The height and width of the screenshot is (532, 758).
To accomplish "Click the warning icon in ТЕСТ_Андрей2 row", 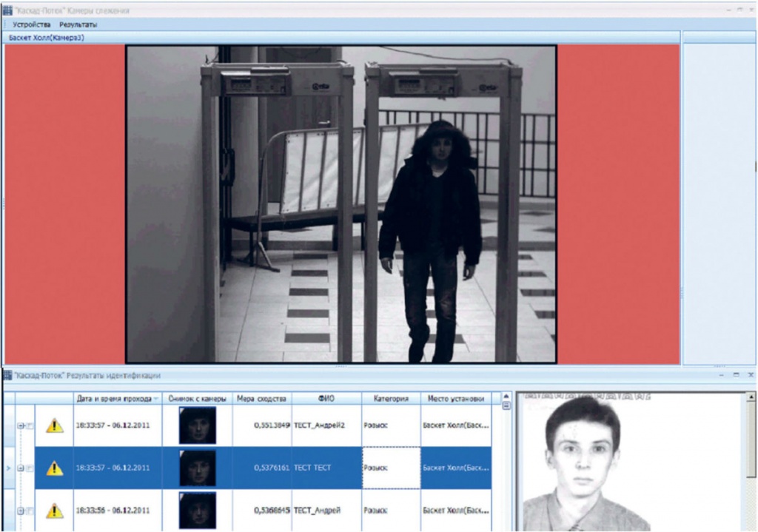I will (55, 425).
